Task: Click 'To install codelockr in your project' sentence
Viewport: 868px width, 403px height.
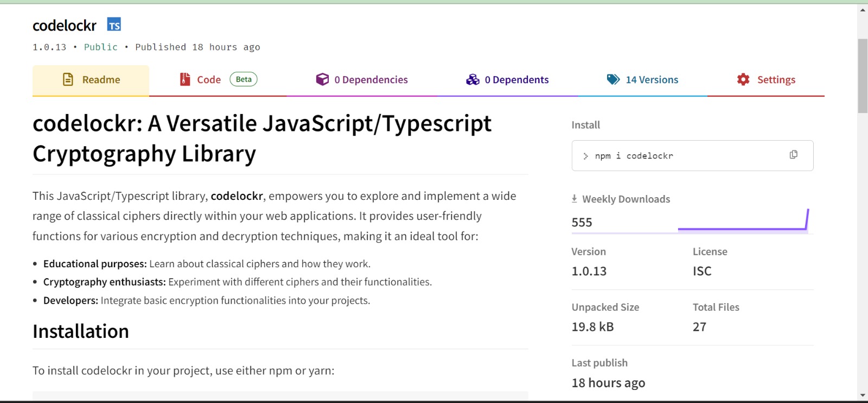Action: point(183,370)
